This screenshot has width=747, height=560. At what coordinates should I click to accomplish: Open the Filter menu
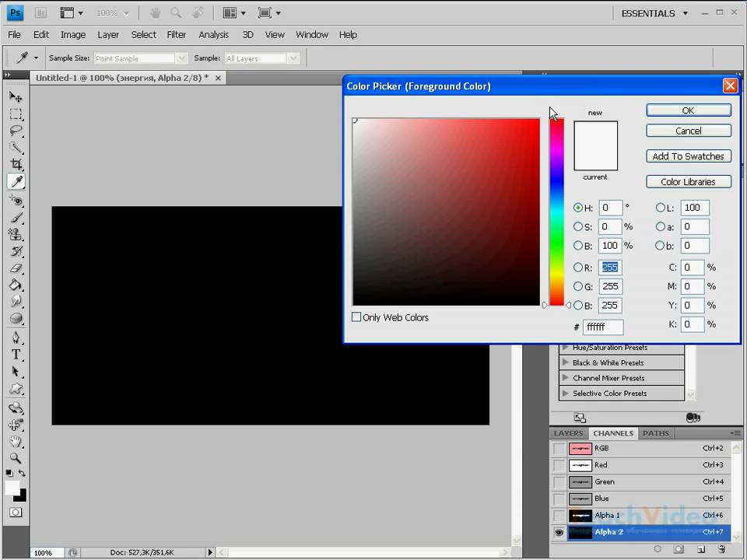pos(177,35)
